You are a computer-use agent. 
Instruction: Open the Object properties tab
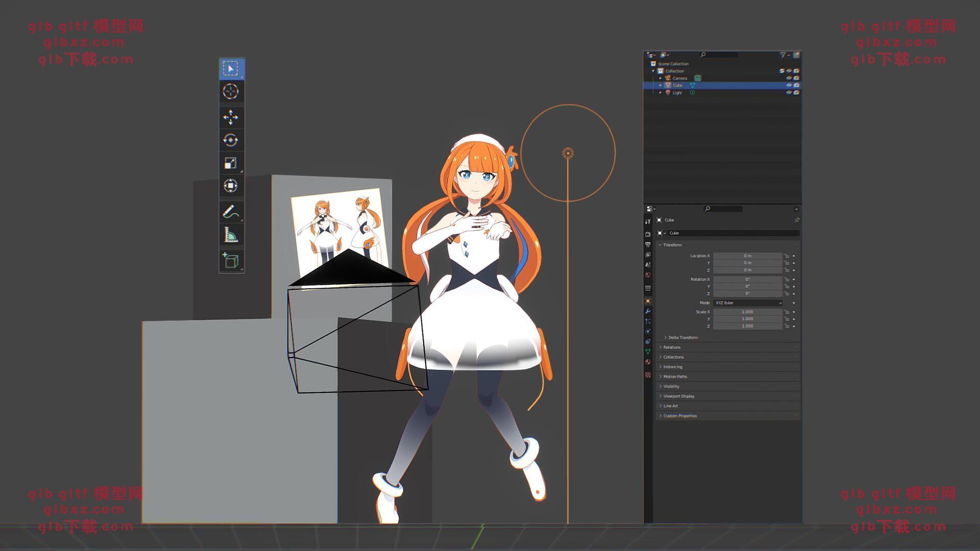tap(648, 301)
